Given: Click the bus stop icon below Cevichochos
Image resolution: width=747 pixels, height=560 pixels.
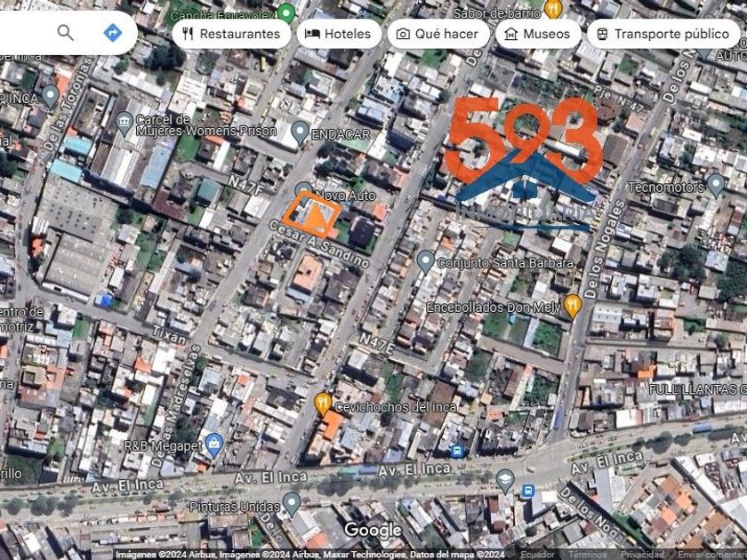Looking at the screenshot, I should [x=457, y=450].
